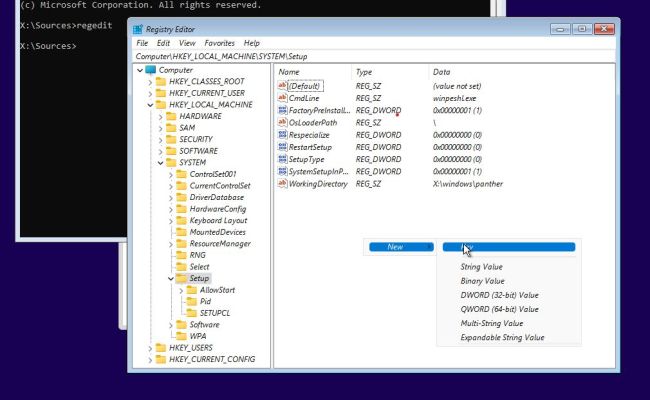The width and height of the screenshot is (650, 400).
Task: Click the New context menu item
Action: click(x=401, y=247)
